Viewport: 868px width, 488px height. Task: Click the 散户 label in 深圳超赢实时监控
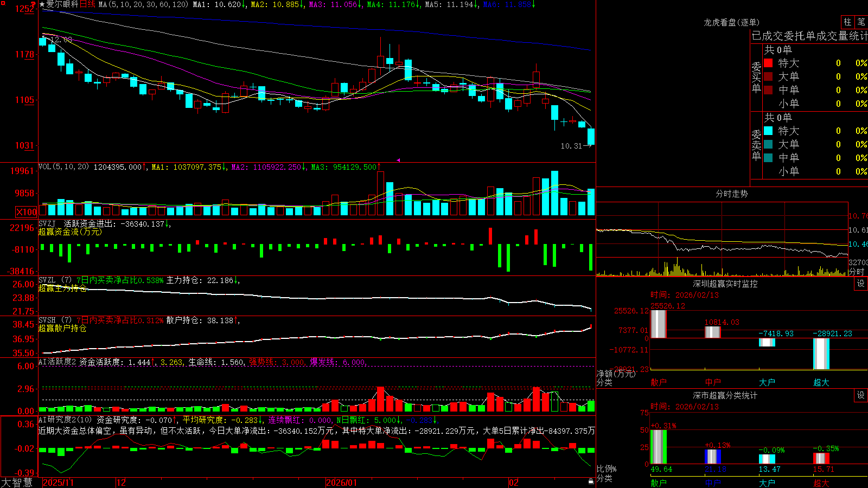[x=659, y=382]
